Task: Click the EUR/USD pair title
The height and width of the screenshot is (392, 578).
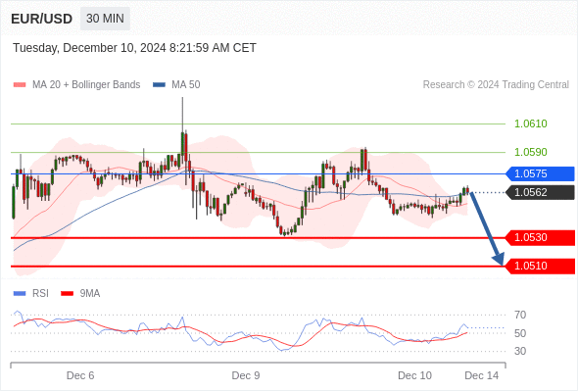Action: (42, 19)
